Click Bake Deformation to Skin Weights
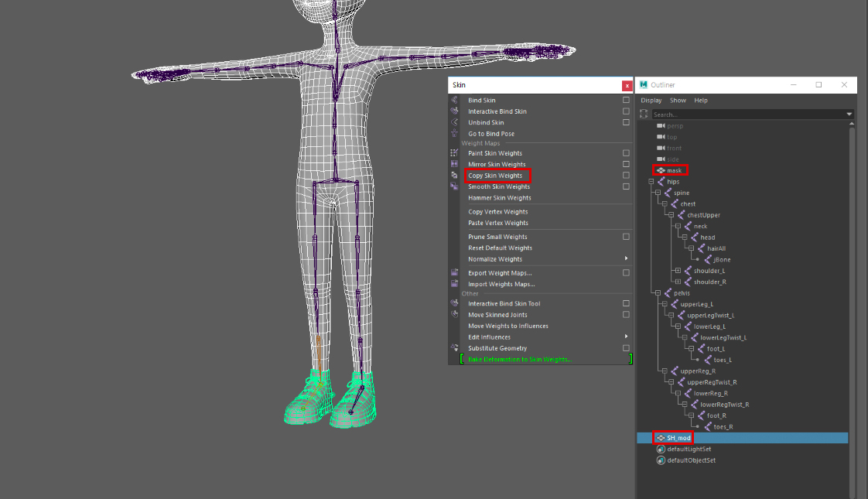 click(x=520, y=360)
